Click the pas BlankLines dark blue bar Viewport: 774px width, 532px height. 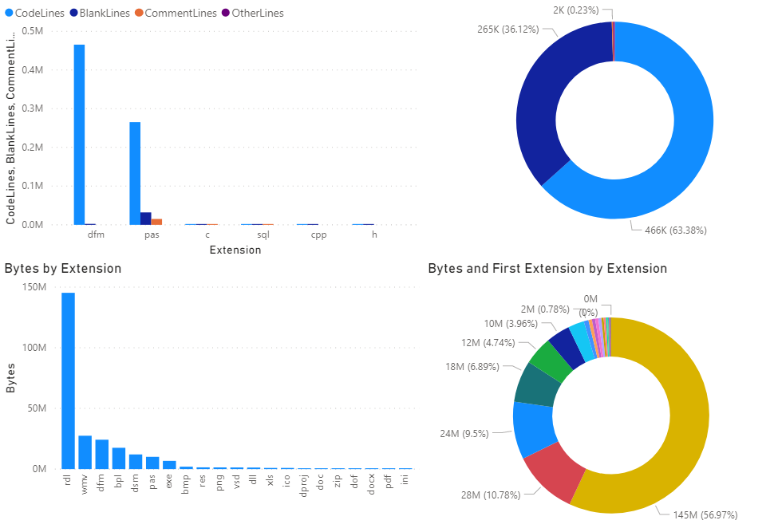[145, 219]
